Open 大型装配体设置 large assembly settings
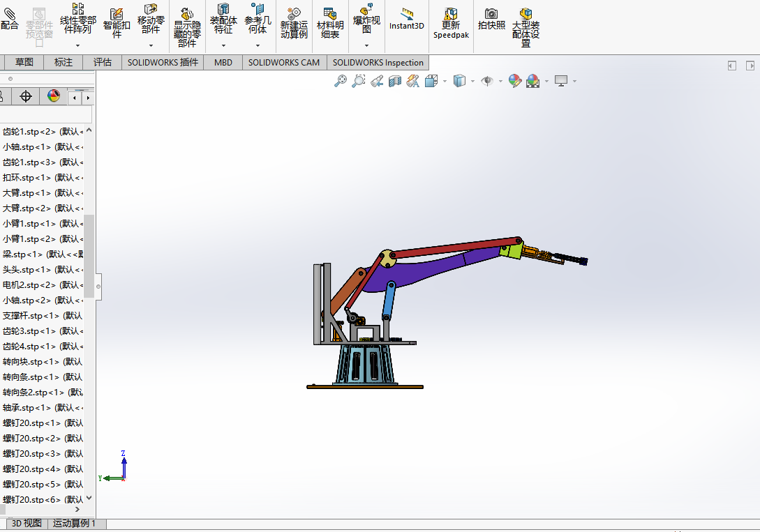The width and height of the screenshot is (760, 532). click(x=526, y=27)
